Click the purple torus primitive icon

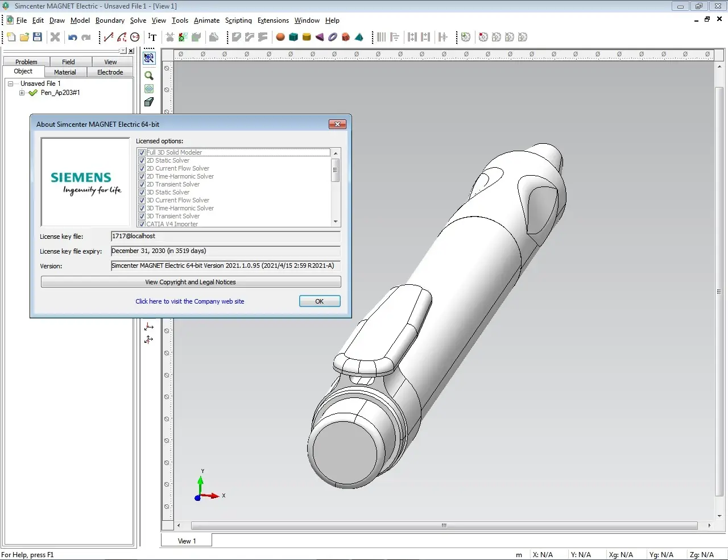(x=333, y=37)
